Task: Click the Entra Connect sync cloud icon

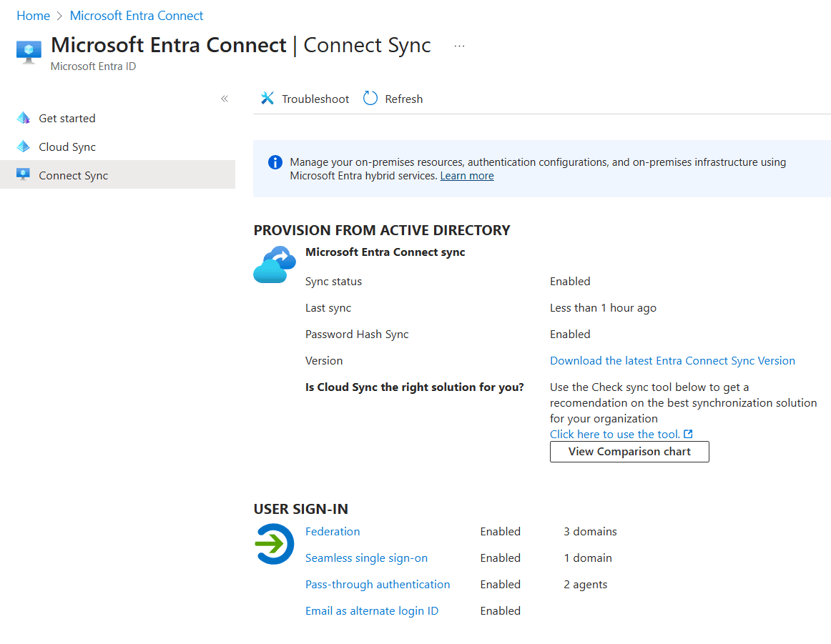Action: (x=275, y=265)
